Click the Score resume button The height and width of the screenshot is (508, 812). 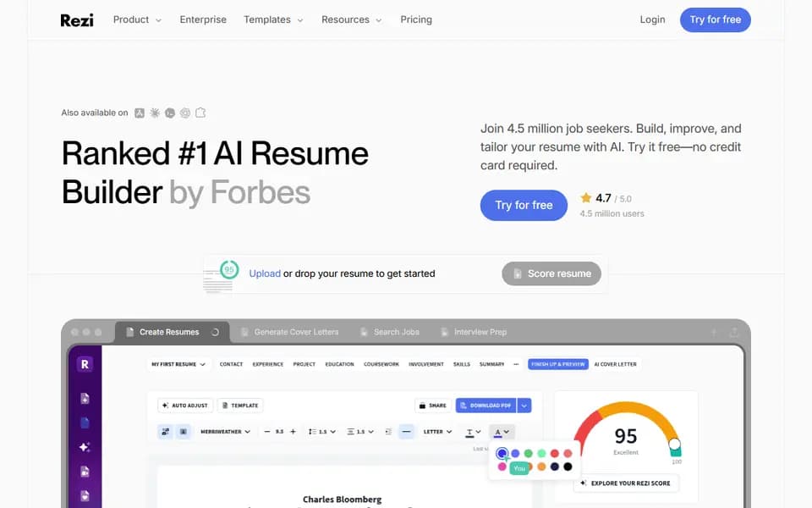point(551,273)
